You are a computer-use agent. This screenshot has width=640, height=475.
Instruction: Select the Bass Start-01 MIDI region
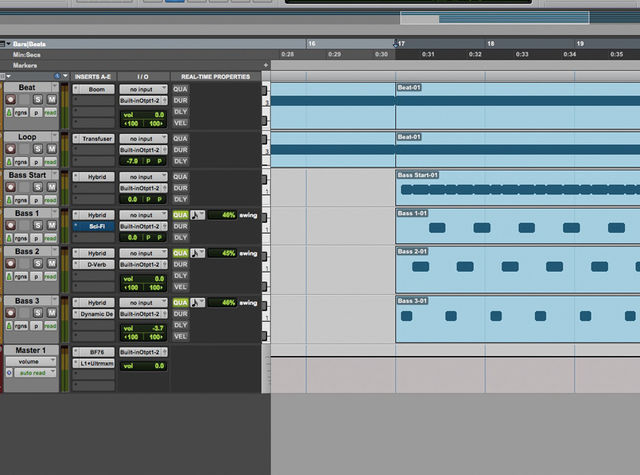click(518, 188)
